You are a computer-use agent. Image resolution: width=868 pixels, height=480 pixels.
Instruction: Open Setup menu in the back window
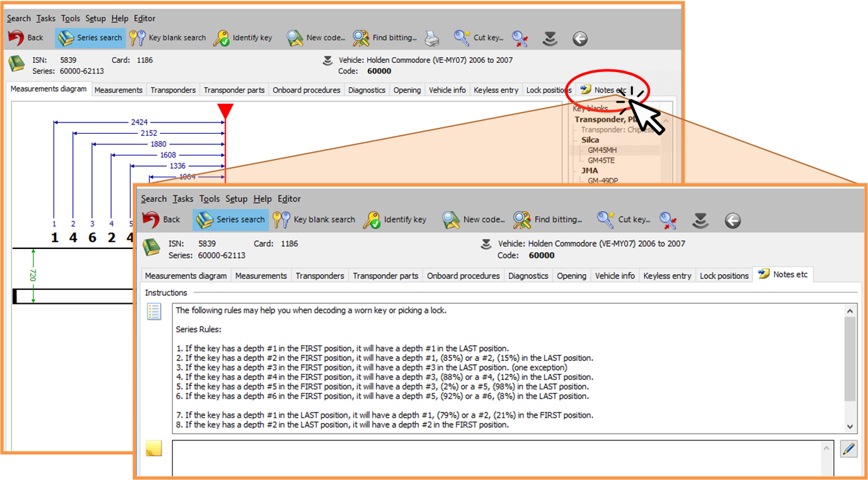click(95, 19)
